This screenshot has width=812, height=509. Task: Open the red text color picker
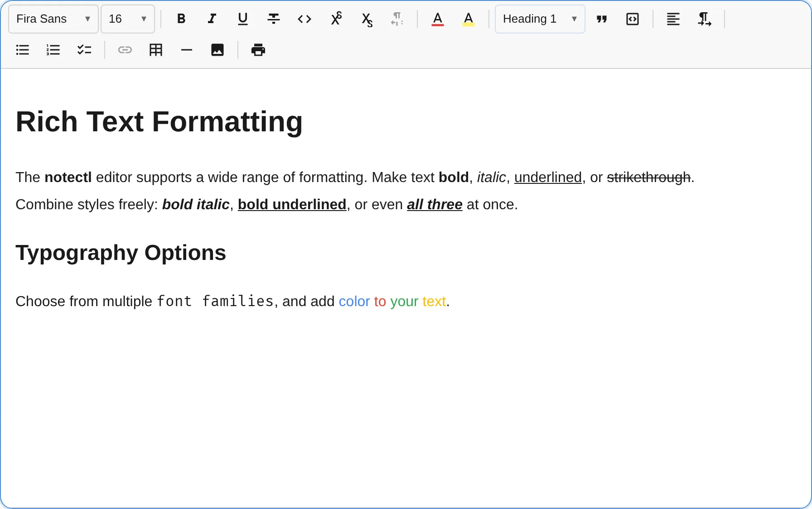pos(438,19)
